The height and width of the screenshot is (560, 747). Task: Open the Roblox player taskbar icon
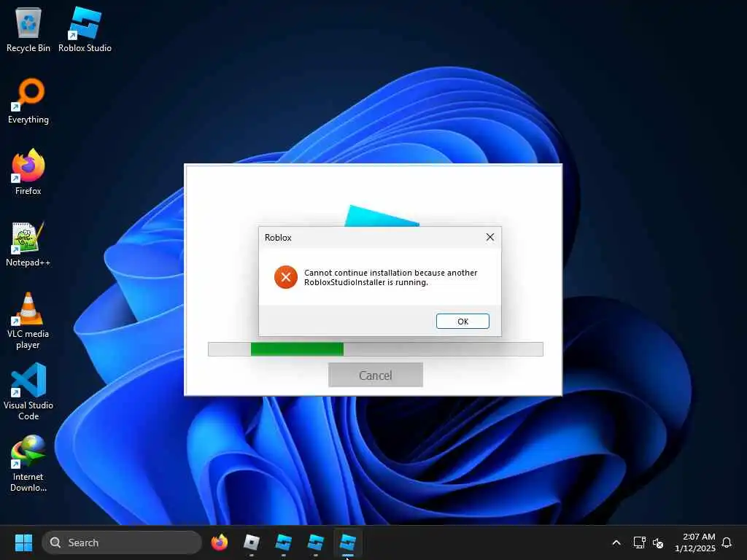point(252,542)
